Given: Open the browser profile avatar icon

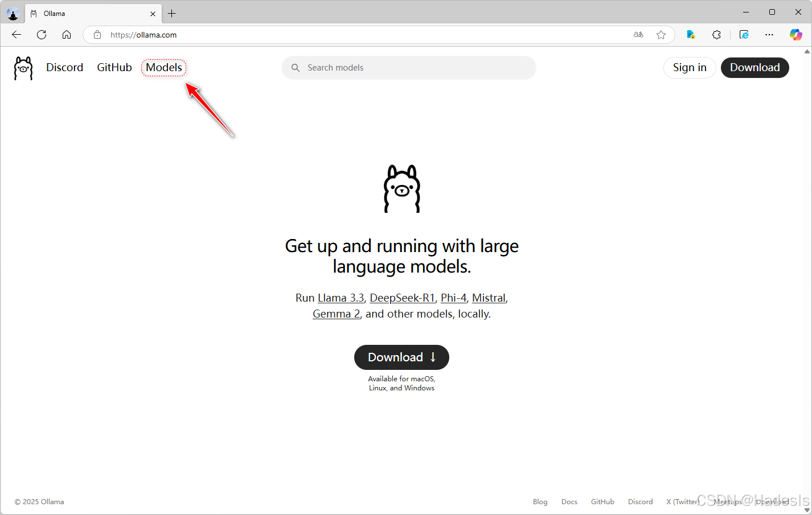Looking at the screenshot, I should [13, 13].
